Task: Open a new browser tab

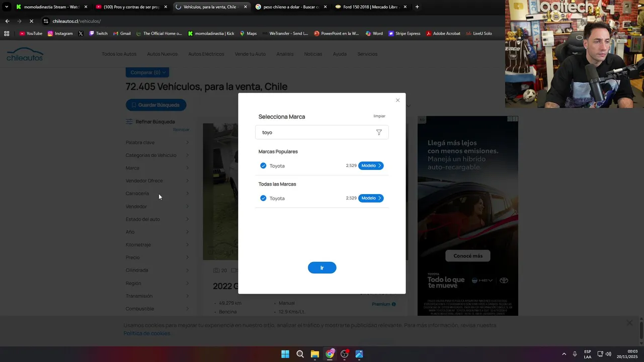Action: 417,7
